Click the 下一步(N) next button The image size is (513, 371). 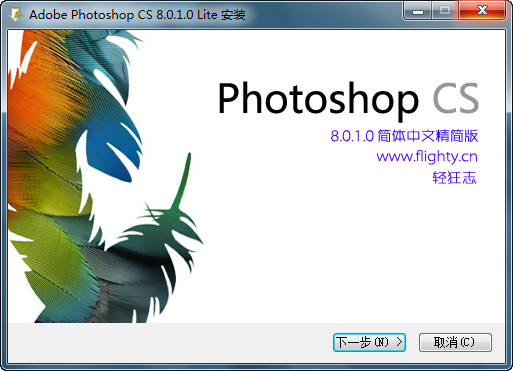point(369,342)
